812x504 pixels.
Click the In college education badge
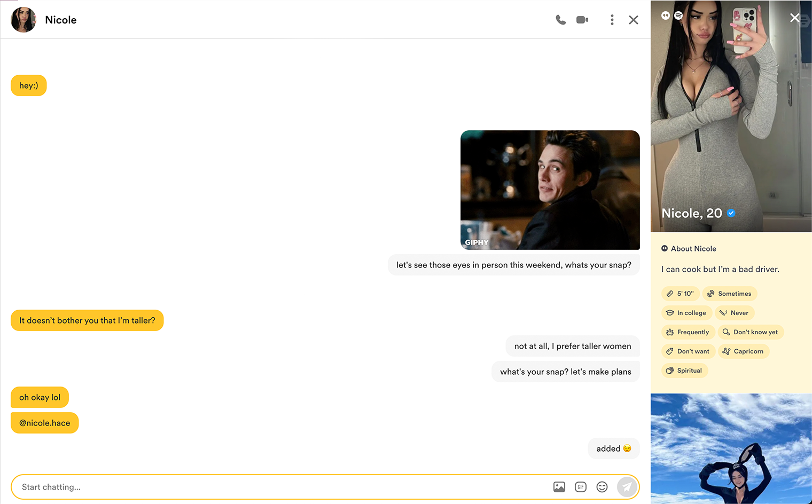686,313
